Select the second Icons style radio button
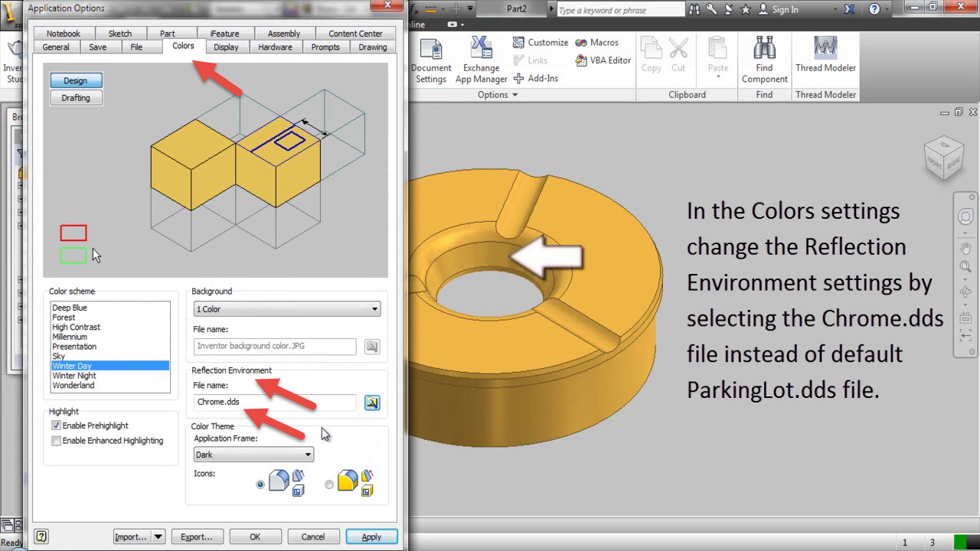Screen dimensions: 980x551 pos(329,484)
